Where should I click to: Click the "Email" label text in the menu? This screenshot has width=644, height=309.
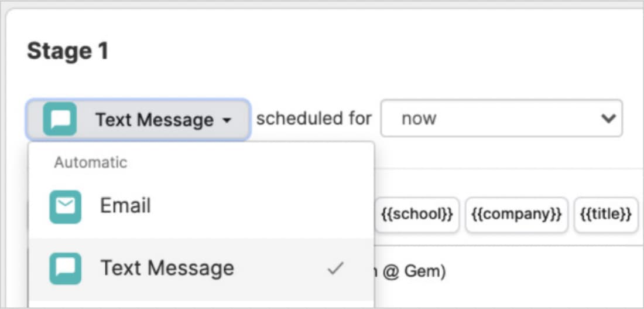pyautogui.click(x=125, y=206)
